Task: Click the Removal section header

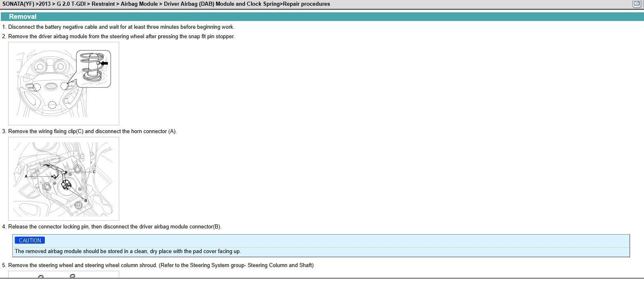Action: 23,17
